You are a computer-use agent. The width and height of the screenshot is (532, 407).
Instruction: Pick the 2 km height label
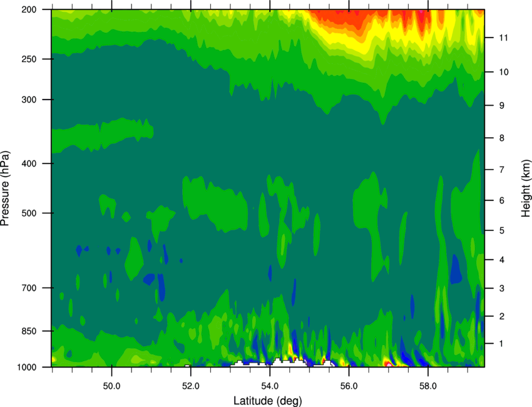(502, 316)
